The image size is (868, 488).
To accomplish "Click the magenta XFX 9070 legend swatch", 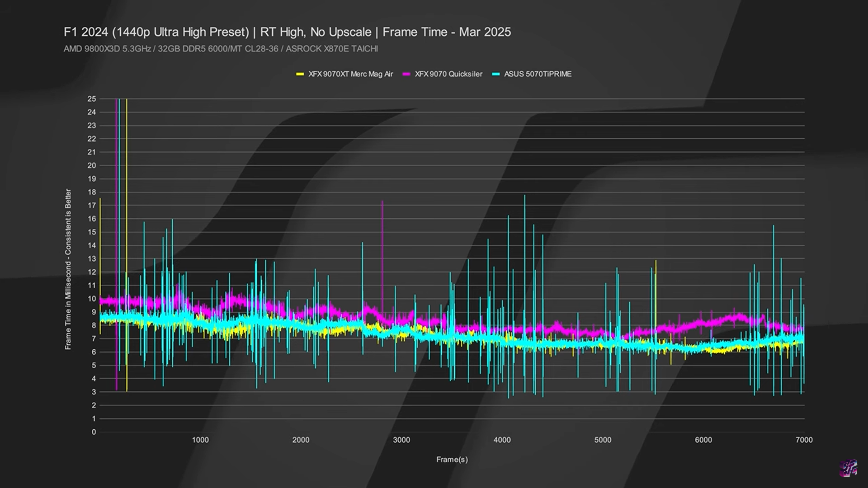I will click(x=406, y=74).
